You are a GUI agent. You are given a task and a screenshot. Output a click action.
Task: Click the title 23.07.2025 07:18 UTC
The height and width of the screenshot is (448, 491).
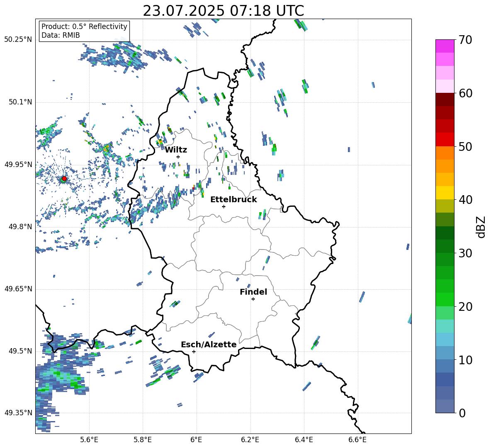223,11
